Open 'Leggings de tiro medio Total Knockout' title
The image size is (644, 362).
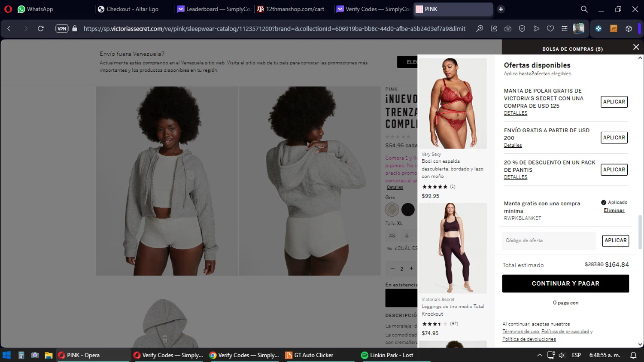(453, 310)
